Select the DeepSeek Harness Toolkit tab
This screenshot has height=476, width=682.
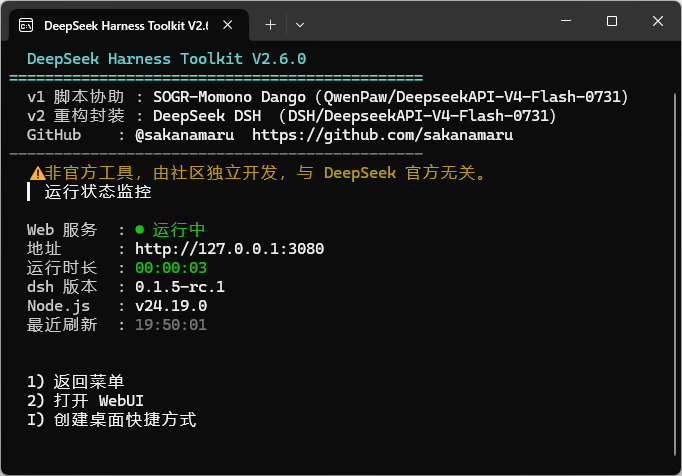pos(129,26)
